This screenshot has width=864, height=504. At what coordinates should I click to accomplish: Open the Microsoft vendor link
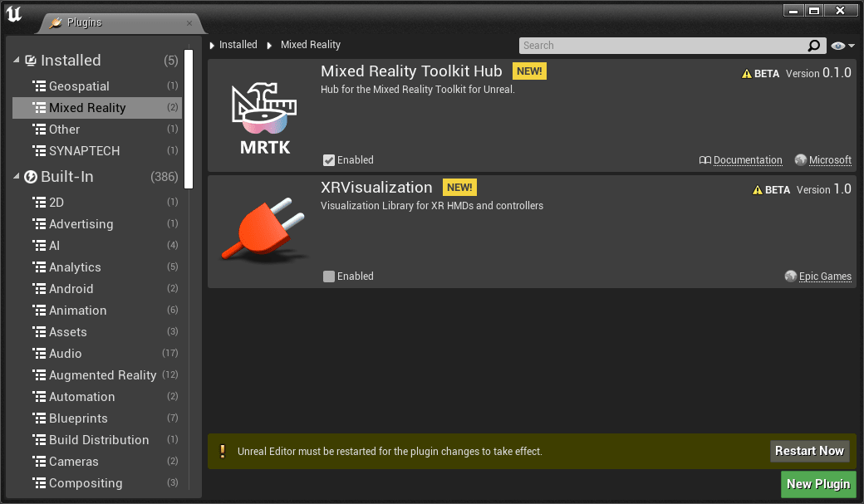point(830,160)
